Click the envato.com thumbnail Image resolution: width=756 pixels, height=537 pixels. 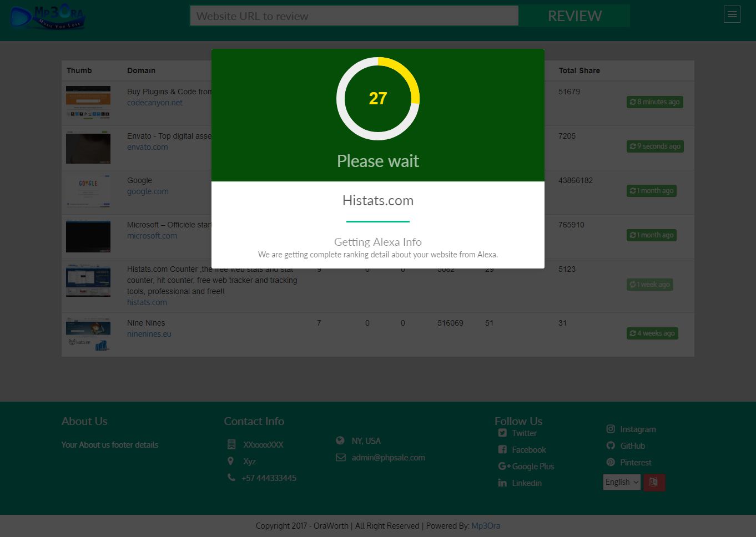pos(88,147)
